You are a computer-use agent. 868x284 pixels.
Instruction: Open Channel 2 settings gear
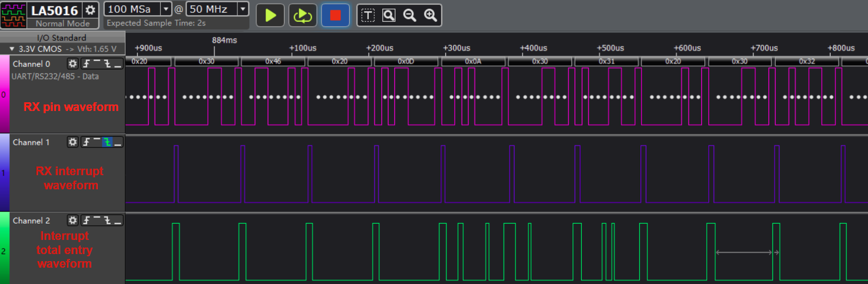click(72, 220)
